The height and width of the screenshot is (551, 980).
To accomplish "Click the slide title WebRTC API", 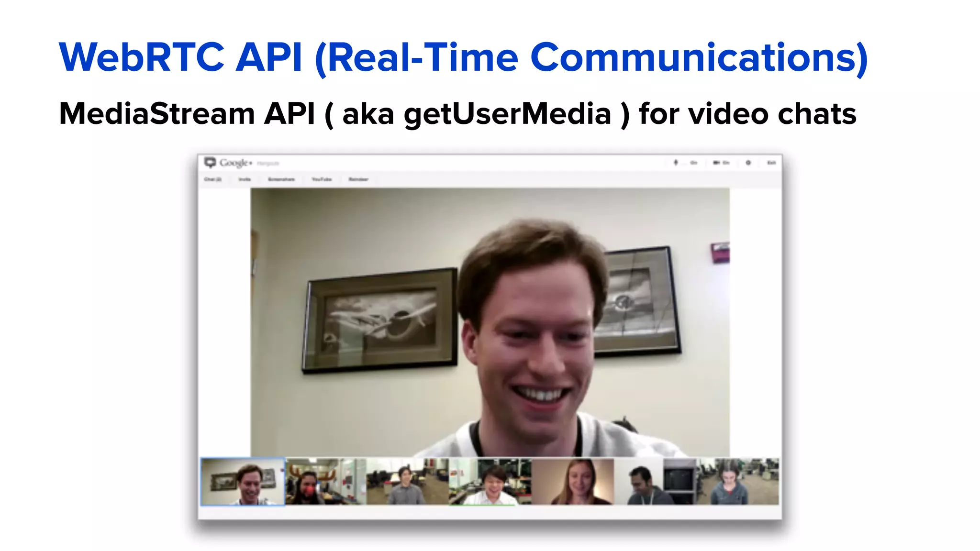I will click(x=463, y=58).
